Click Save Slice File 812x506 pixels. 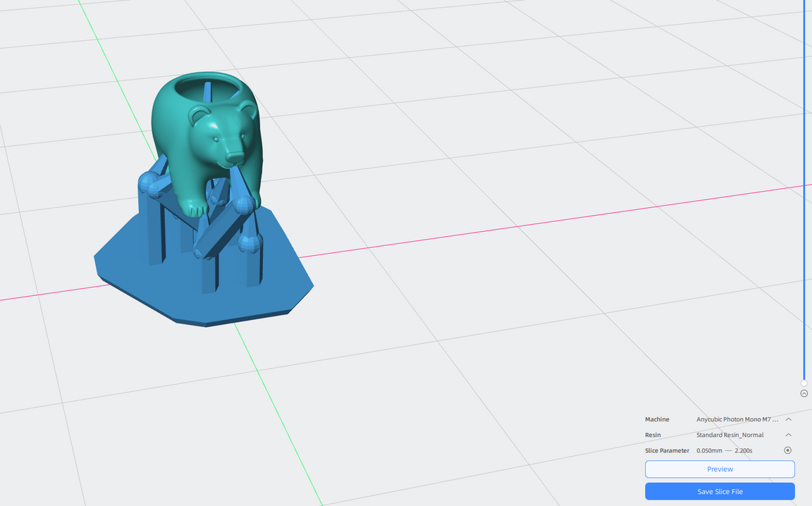pyautogui.click(x=720, y=491)
